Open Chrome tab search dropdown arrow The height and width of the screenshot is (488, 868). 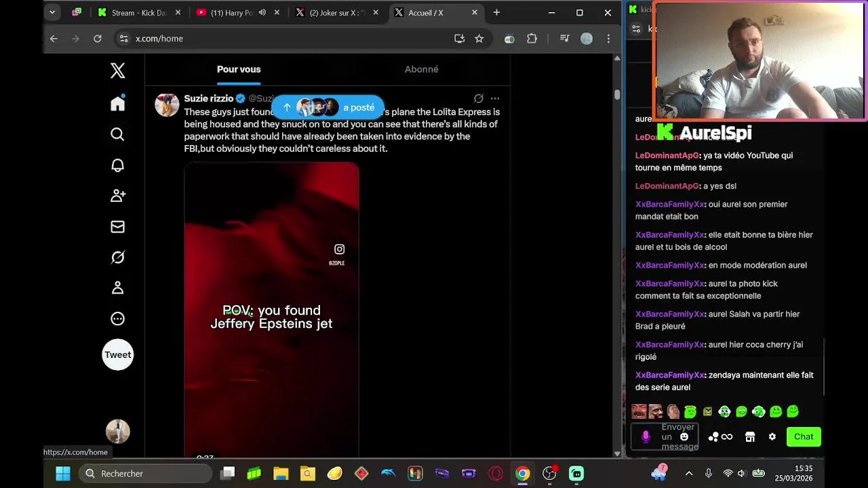[x=52, y=12]
